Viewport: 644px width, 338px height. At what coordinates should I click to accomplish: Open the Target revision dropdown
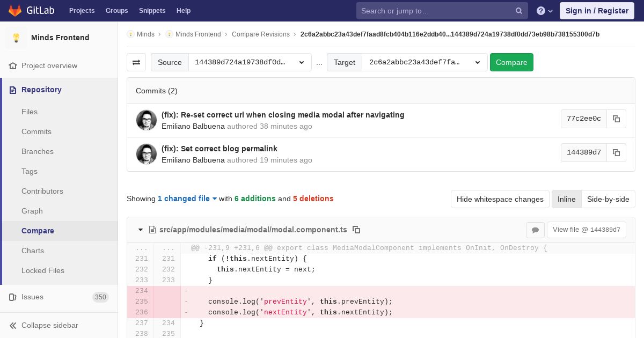tap(424, 62)
